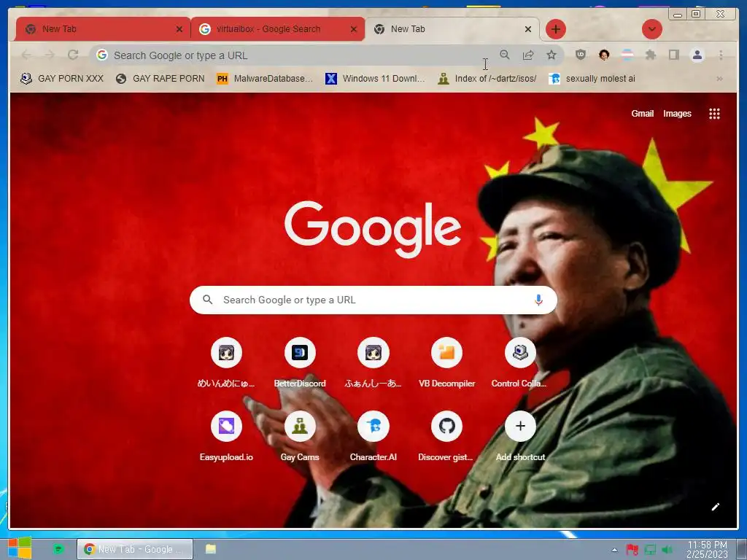Screen dimensions: 747x560
Task: Click the page search box
Action: coord(373,300)
